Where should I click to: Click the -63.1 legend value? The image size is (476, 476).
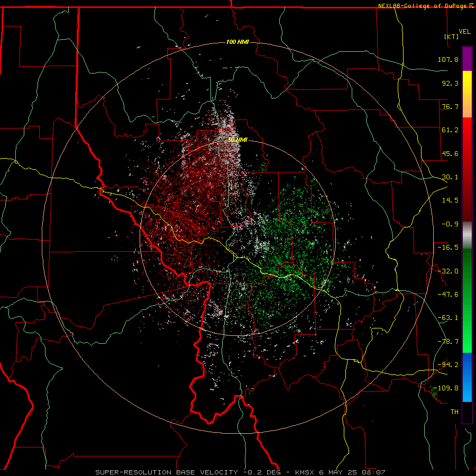[x=448, y=318]
